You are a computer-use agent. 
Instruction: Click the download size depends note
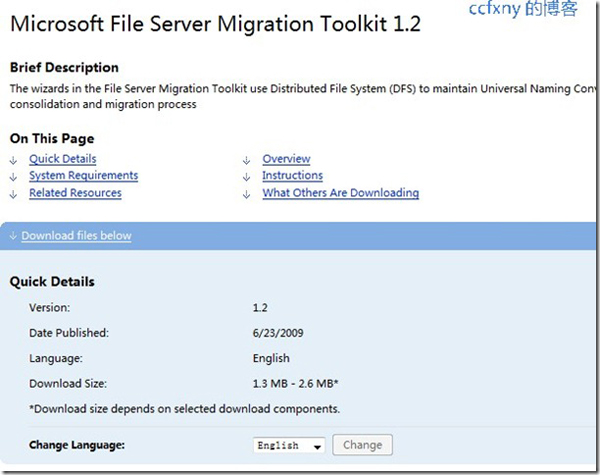pyautogui.click(x=184, y=409)
